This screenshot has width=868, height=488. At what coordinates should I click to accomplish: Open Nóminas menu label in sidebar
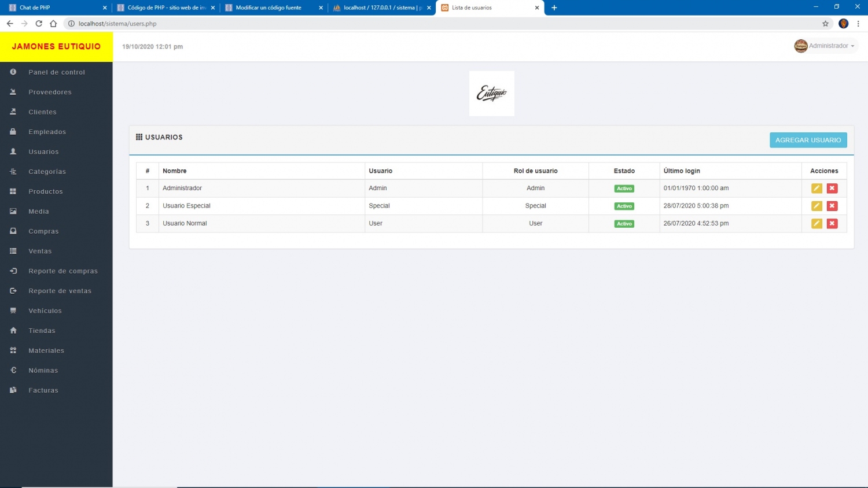click(43, 370)
